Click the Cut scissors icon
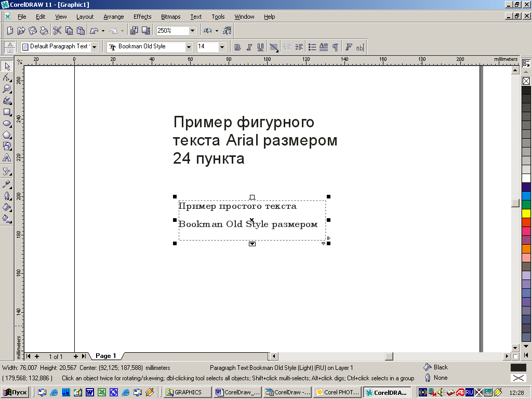This screenshot has width=532, height=399. tap(57, 31)
